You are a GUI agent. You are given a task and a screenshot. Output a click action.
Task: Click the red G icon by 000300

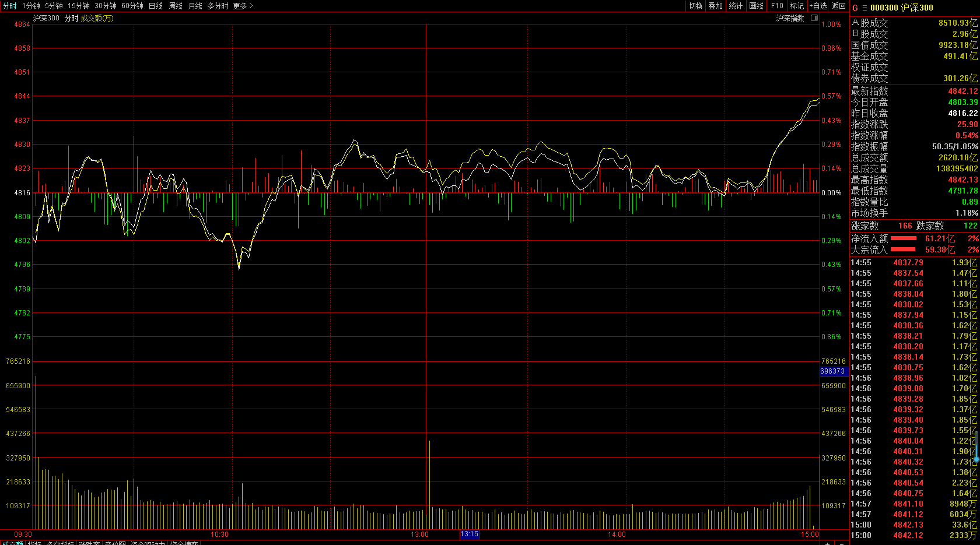[855, 8]
